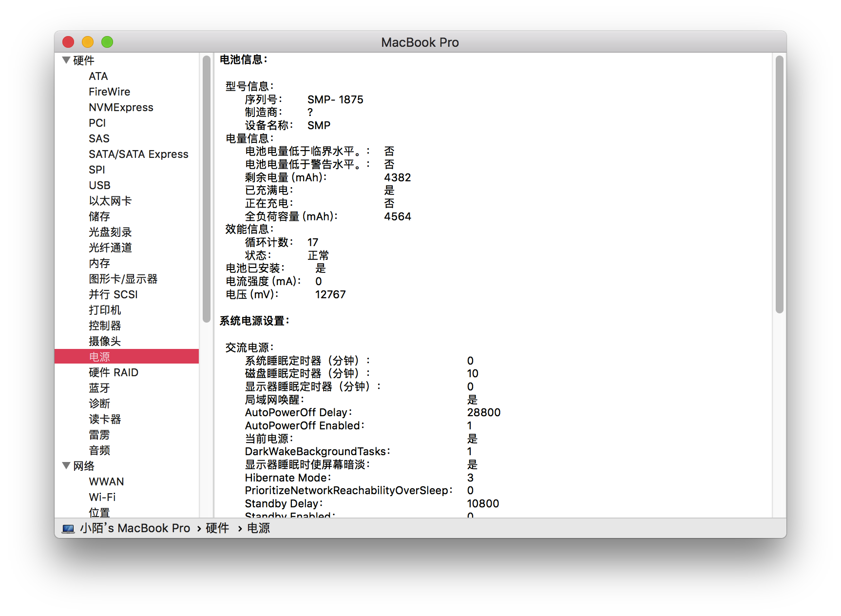Click the cycle count value 17
This screenshot has height=616, width=841.
tap(313, 242)
